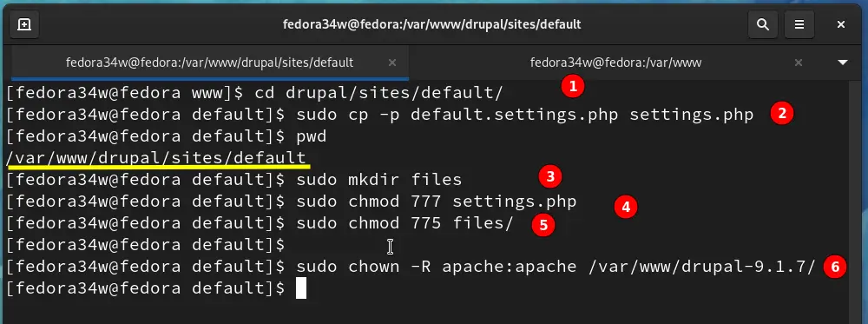
Task: Click the red circle numbered 1
Action: pyautogui.click(x=573, y=86)
